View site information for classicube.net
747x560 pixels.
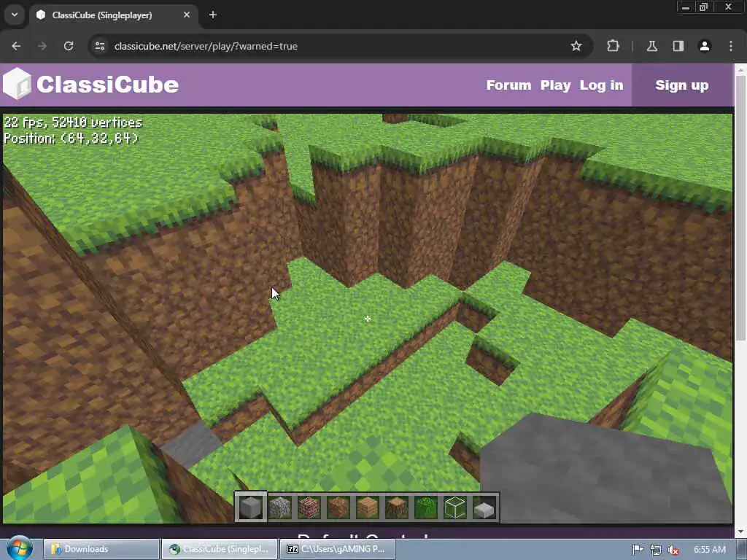point(99,46)
